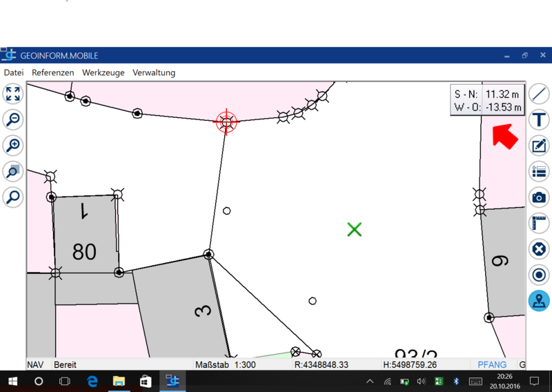Open the Datei menu
The width and height of the screenshot is (552, 392).
[x=14, y=72]
